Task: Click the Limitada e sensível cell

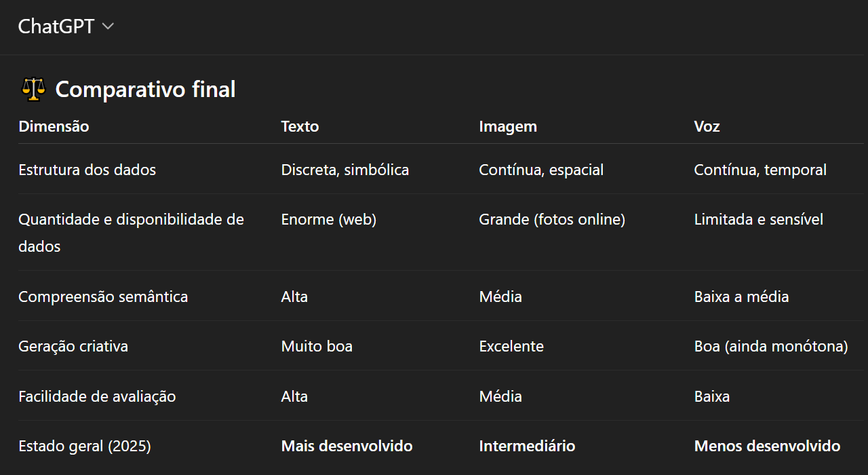Action: point(758,219)
